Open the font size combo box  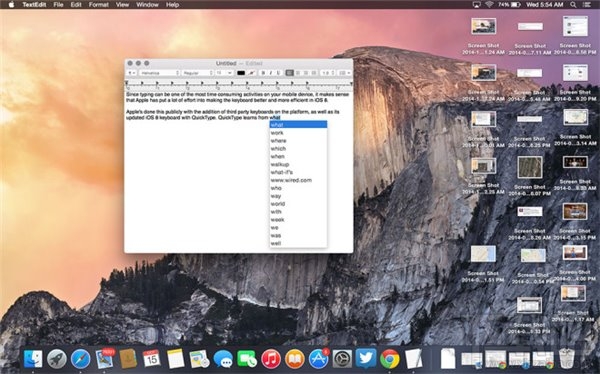tap(224, 73)
